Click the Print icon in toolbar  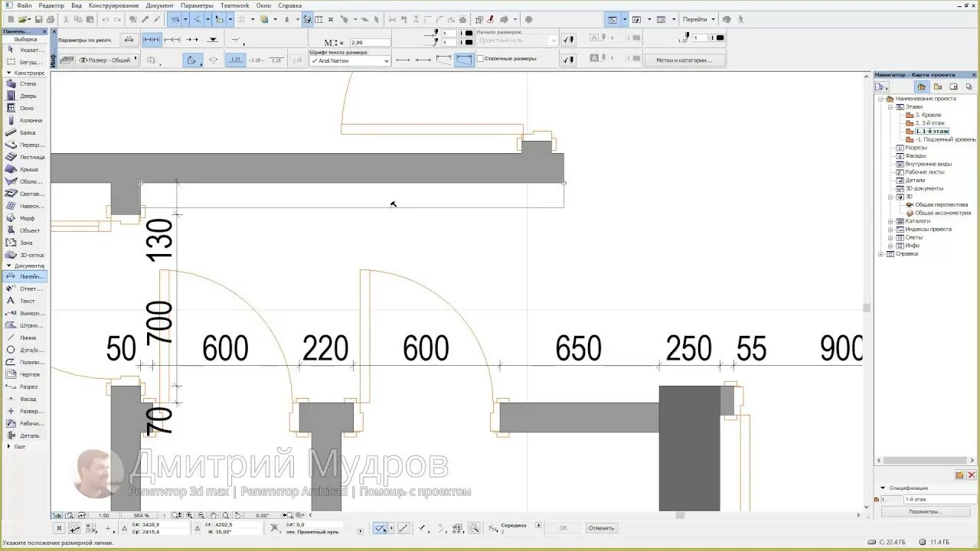[51, 19]
